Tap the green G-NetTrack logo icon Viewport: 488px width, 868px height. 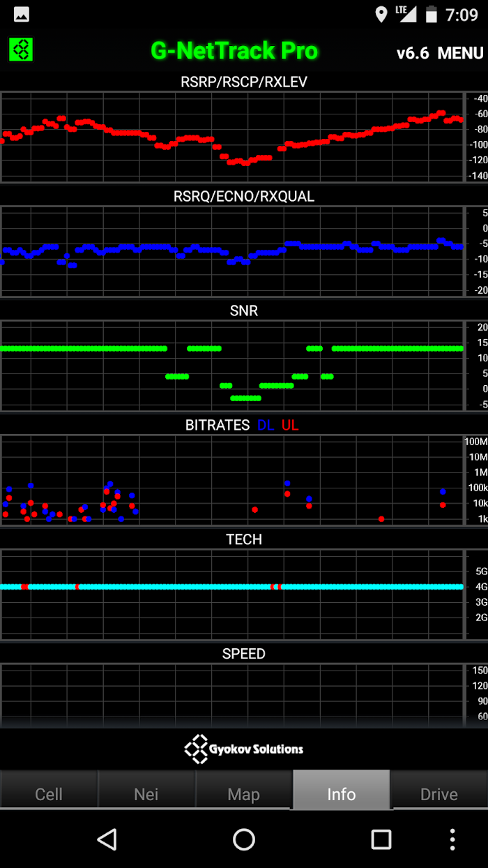click(x=21, y=50)
